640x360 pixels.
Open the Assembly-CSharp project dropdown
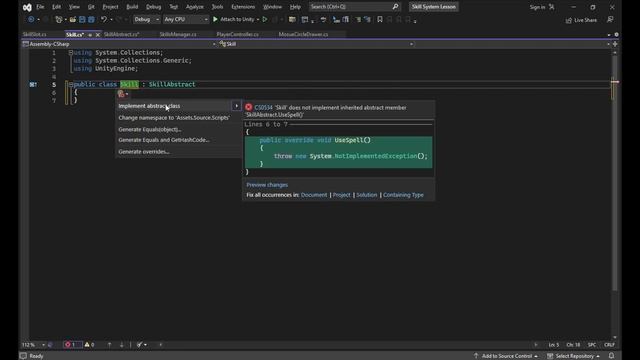(x=119, y=44)
